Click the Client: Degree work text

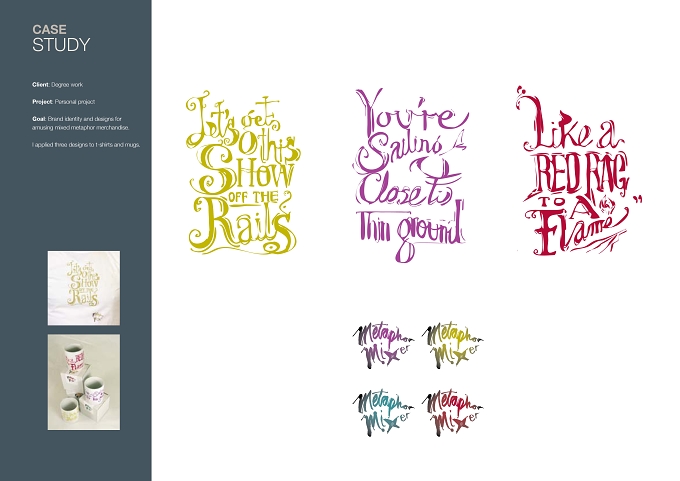pos(57,85)
